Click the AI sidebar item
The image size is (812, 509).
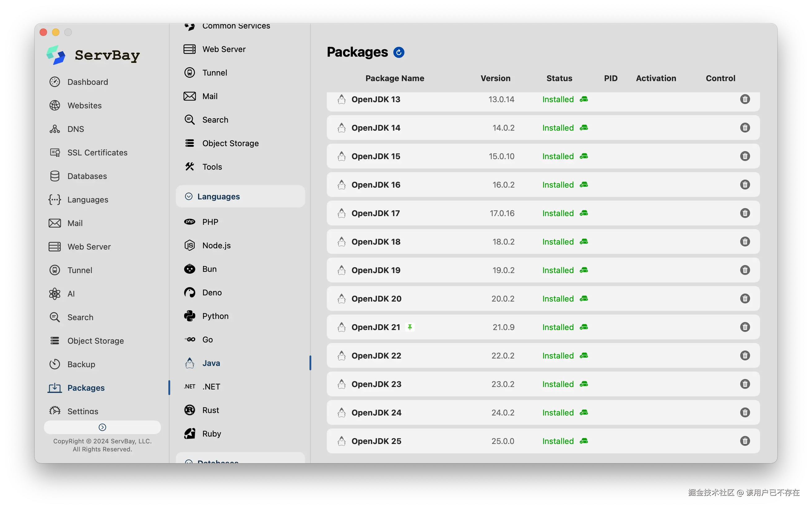(71, 294)
